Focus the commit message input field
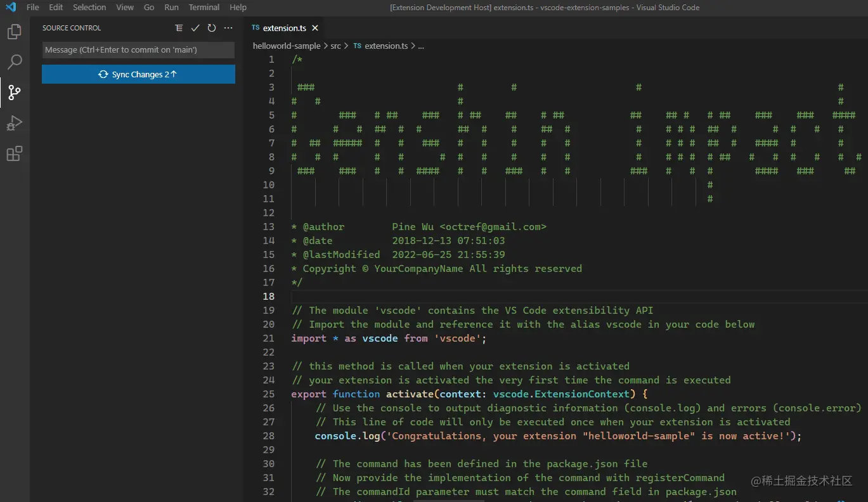 coord(138,50)
